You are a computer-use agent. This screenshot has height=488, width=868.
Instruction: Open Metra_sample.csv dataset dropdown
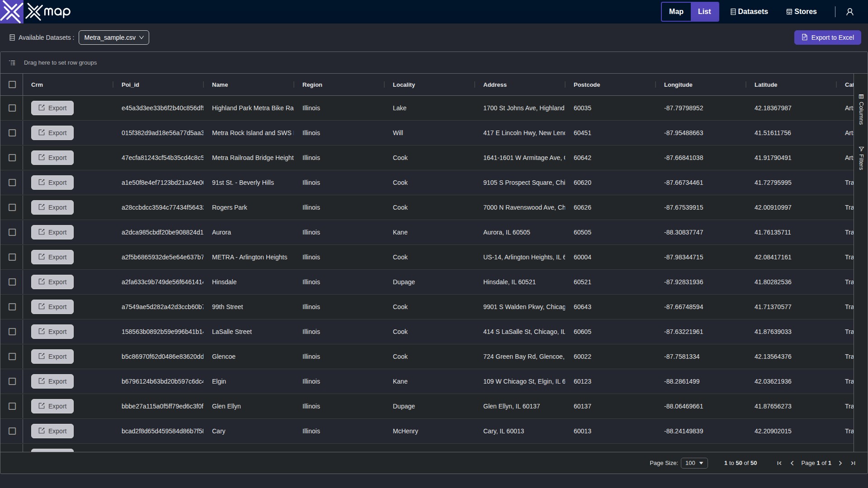point(114,38)
